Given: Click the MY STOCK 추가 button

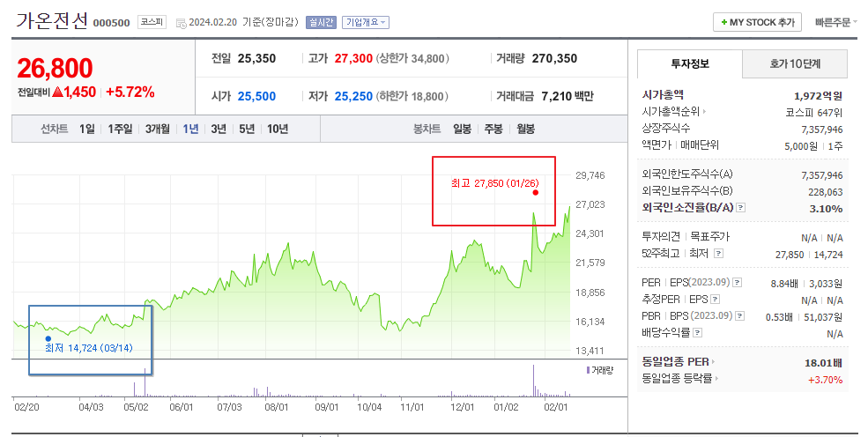Looking at the screenshot, I should pyautogui.click(x=757, y=22).
